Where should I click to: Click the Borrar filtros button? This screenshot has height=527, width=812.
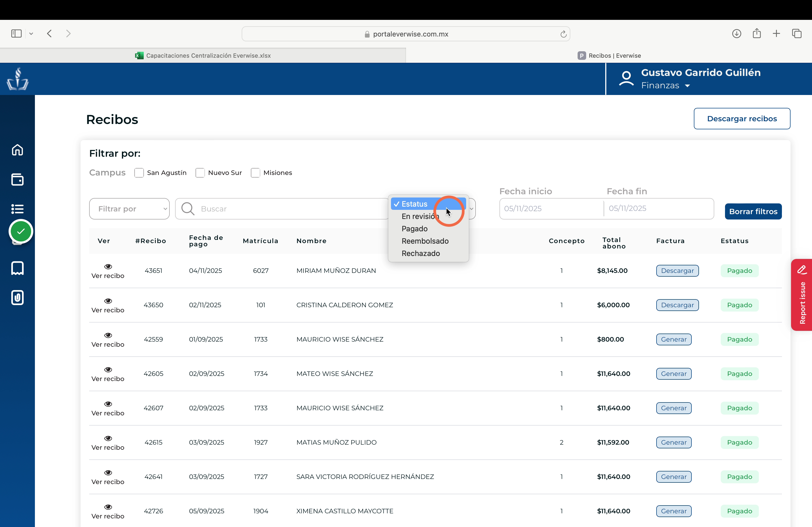point(753,211)
